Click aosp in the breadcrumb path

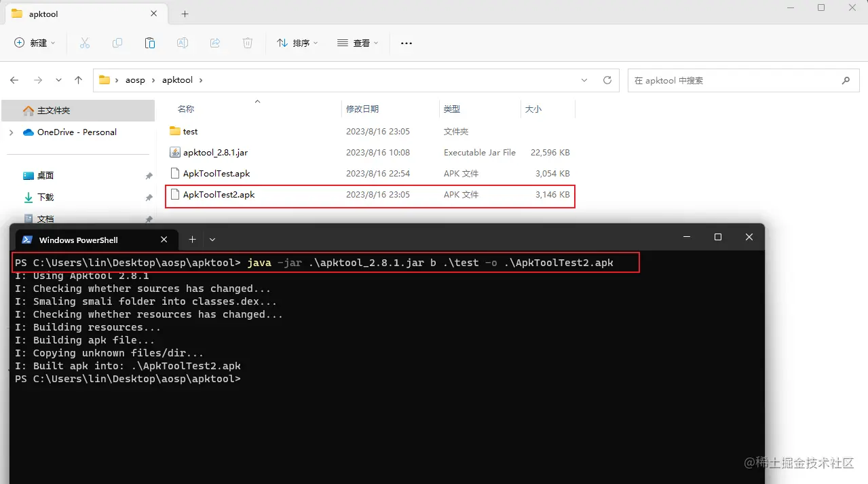135,80
